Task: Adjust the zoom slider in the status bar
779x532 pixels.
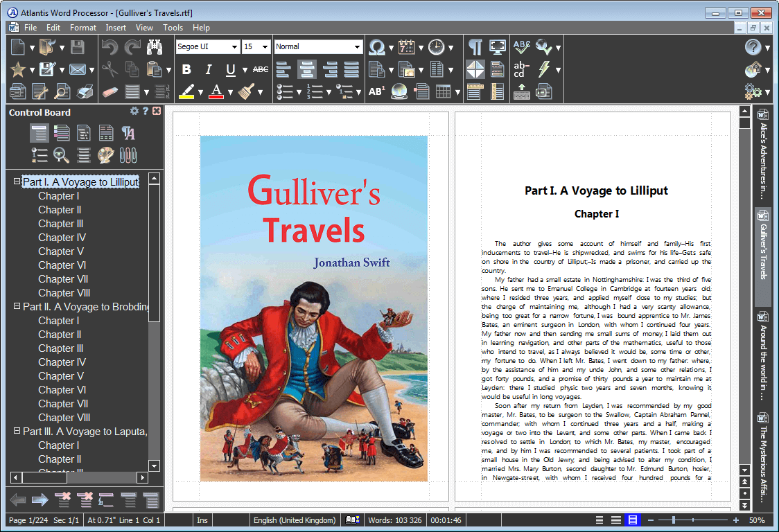Action: point(674,520)
